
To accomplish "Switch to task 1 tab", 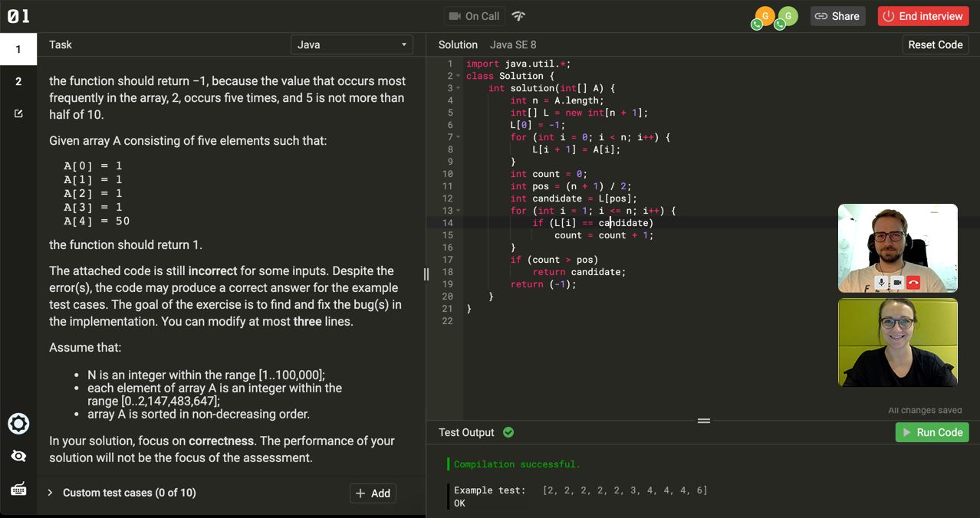I will tap(18, 50).
